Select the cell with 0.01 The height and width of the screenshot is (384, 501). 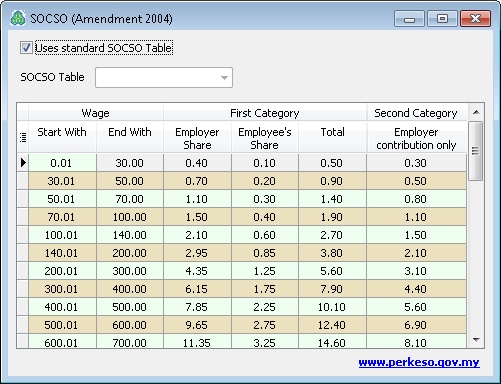[x=62, y=163]
